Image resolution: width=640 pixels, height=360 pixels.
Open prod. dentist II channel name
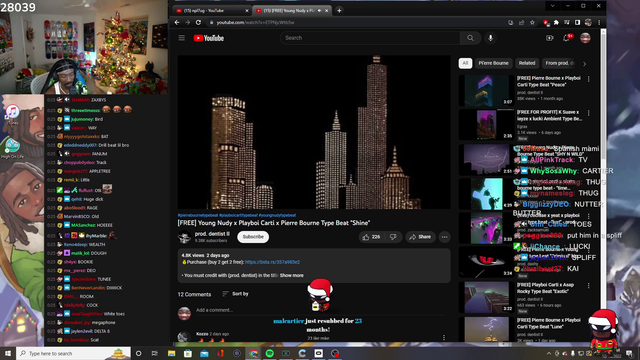212,234
